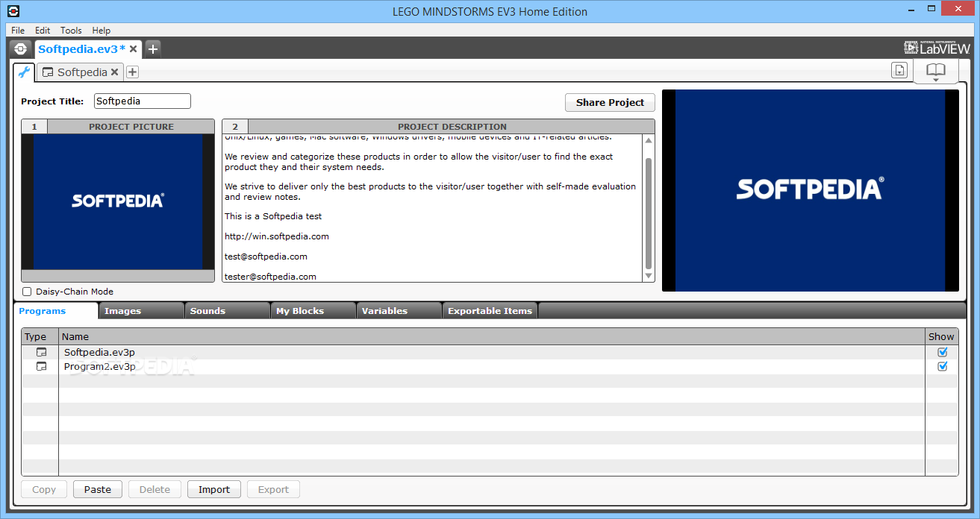Open the project properties wrench tab

24,72
